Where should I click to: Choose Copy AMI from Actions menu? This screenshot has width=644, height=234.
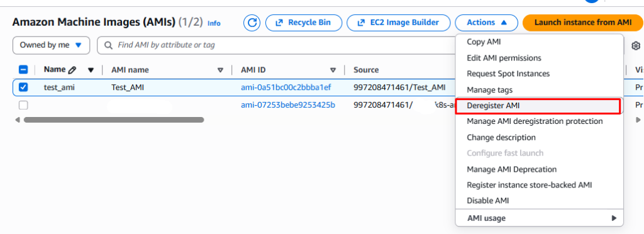click(539, 42)
